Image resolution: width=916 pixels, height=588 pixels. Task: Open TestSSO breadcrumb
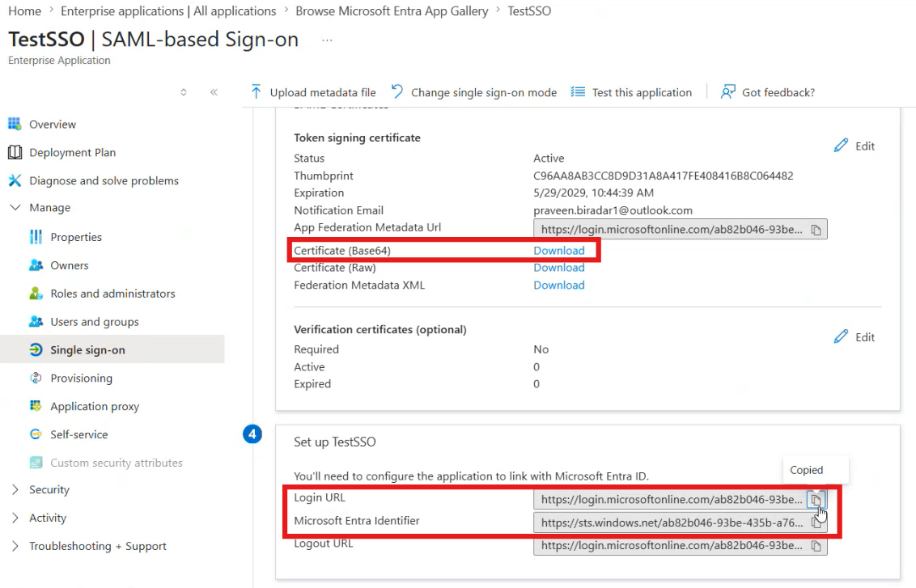coord(528,11)
